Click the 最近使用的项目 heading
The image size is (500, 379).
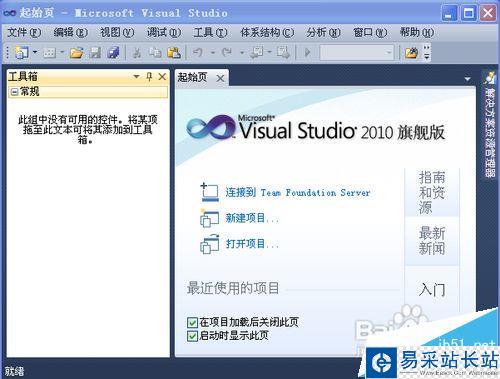(x=233, y=288)
